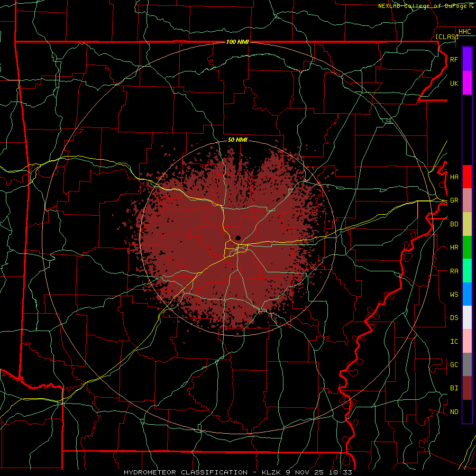
Task: Click the HHC product label
Action: click(464, 32)
